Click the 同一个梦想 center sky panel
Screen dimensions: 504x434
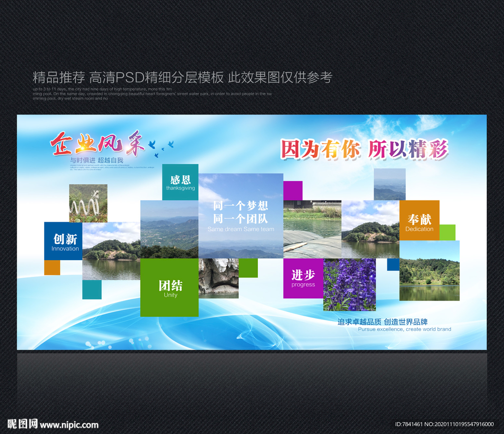[241, 216]
